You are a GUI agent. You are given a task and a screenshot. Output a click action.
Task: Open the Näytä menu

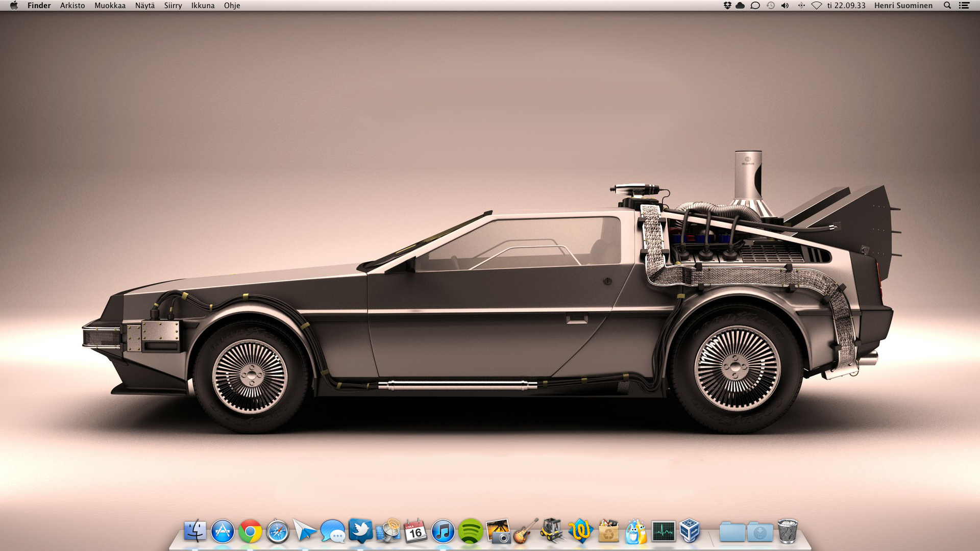pos(145,6)
